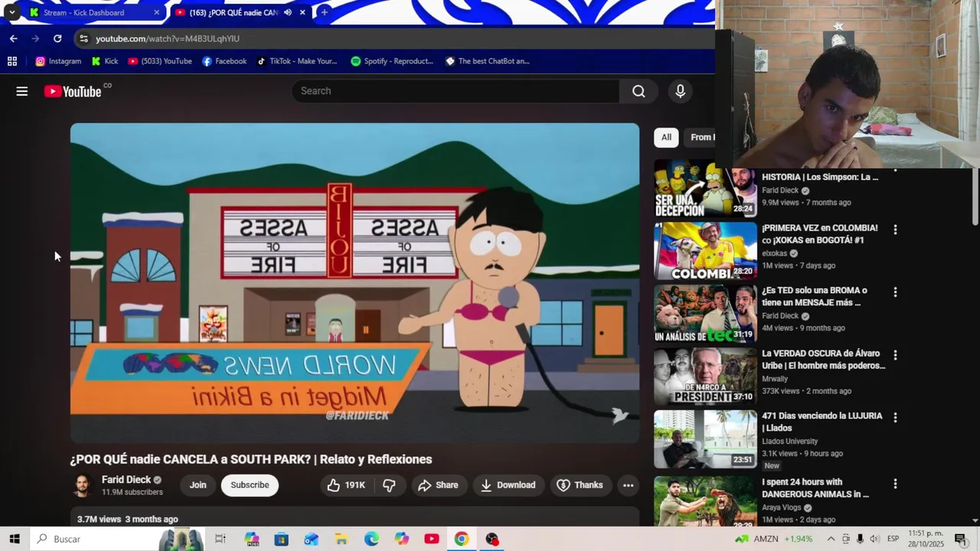Open the Chrome apps grid bookmark

pyautogui.click(x=12, y=61)
